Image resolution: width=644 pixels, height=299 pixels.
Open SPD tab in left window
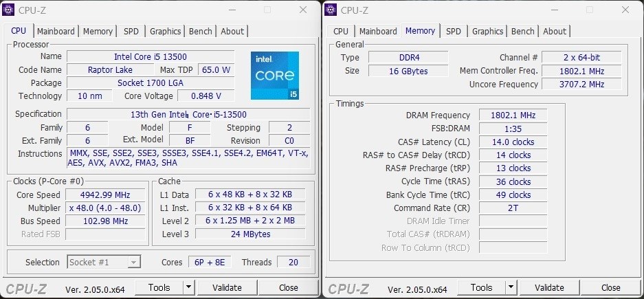131,31
